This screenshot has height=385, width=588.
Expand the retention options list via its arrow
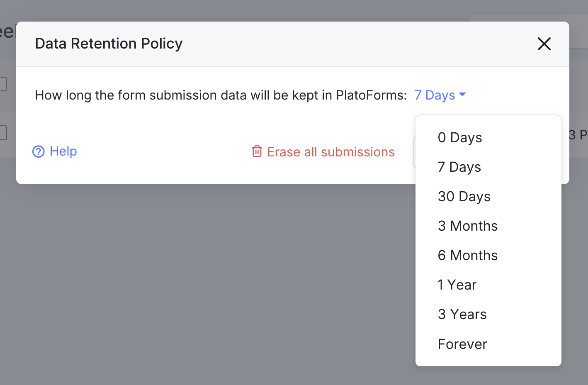pos(462,95)
